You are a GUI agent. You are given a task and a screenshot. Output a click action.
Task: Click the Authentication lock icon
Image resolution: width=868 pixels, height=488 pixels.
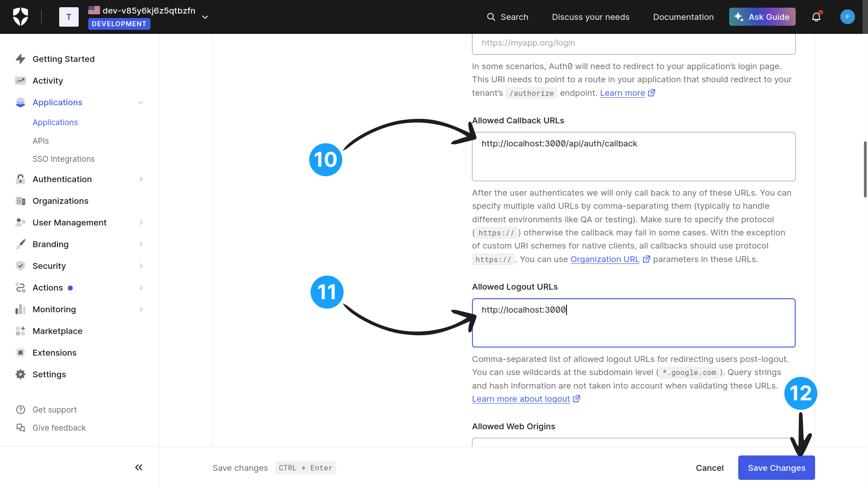(20, 179)
